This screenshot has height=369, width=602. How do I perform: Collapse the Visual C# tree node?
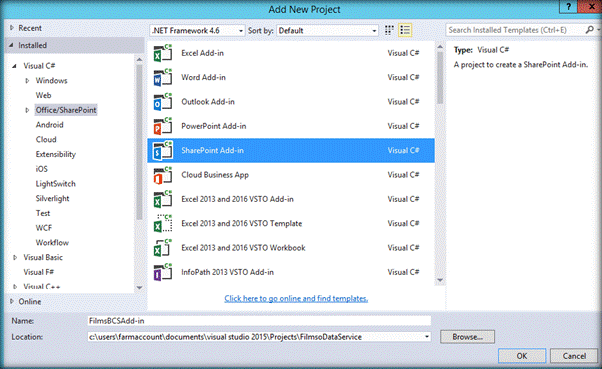(15, 66)
